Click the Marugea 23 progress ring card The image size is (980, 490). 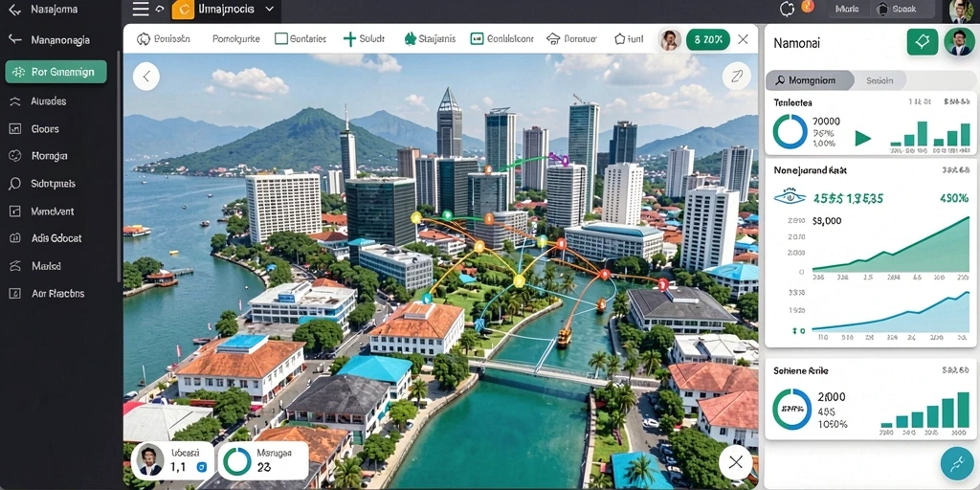coord(262,460)
